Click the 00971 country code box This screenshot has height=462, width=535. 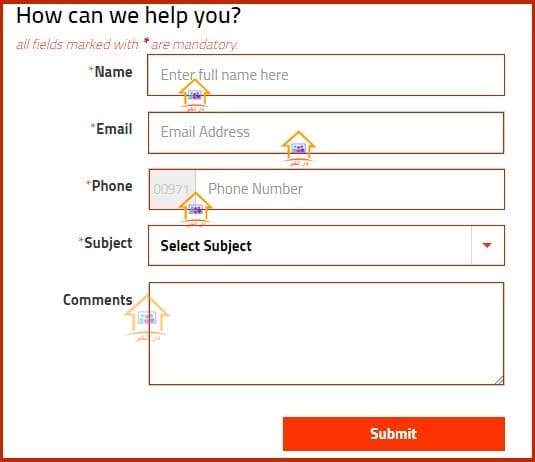click(x=173, y=189)
